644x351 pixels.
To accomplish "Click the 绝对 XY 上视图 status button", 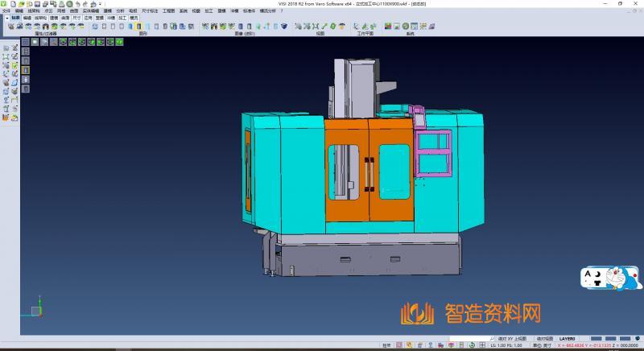I will pos(514,339).
